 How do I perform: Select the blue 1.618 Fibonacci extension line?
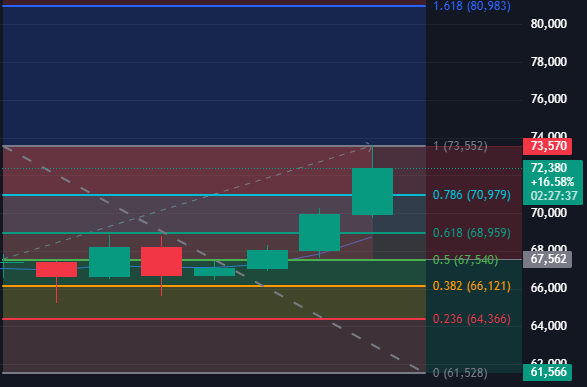click(x=214, y=6)
